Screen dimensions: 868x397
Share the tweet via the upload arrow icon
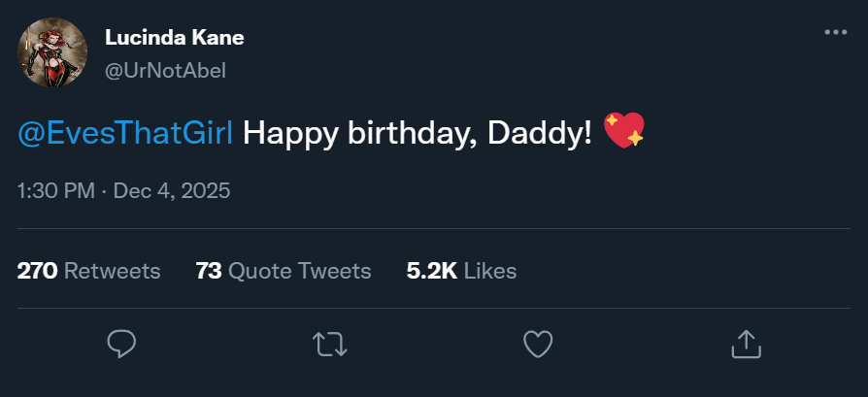745,343
